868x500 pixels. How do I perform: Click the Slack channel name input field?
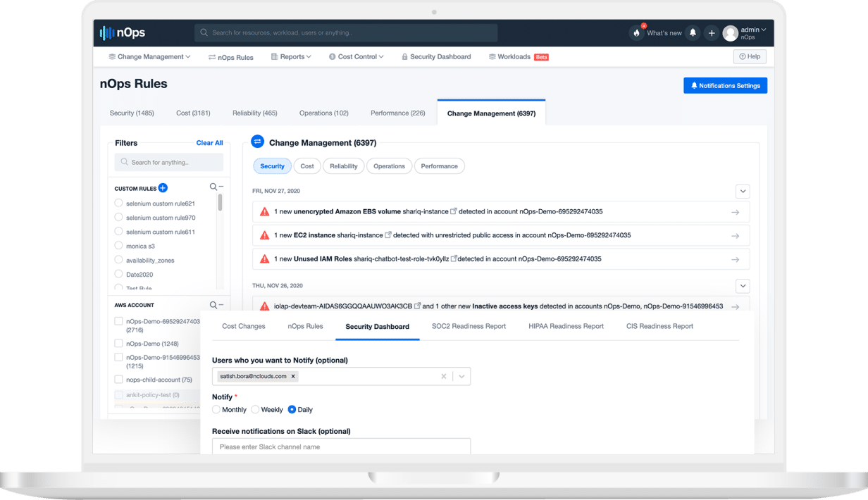point(341,446)
